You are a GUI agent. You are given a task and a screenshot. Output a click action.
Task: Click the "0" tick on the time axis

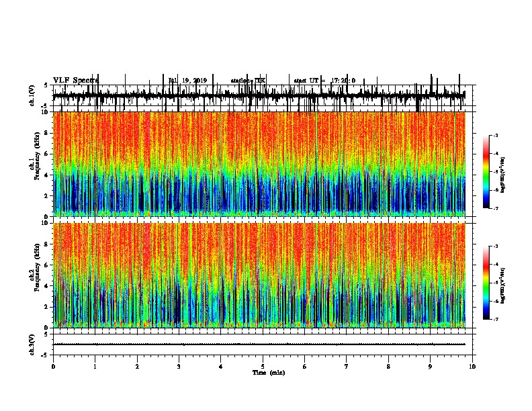53,367
